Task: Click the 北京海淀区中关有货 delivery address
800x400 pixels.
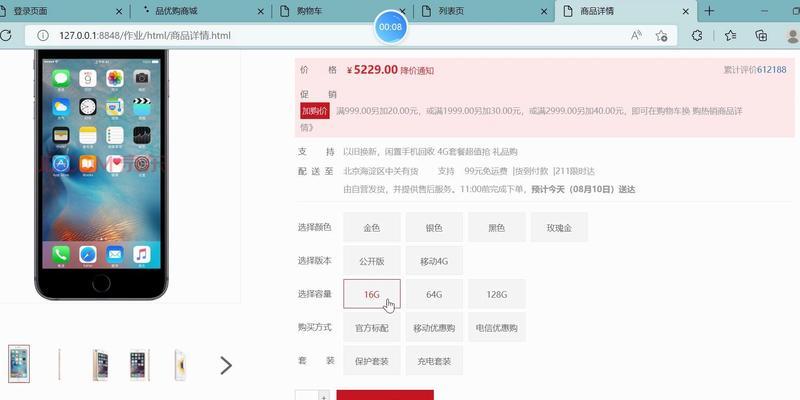Action: [381, 171]
